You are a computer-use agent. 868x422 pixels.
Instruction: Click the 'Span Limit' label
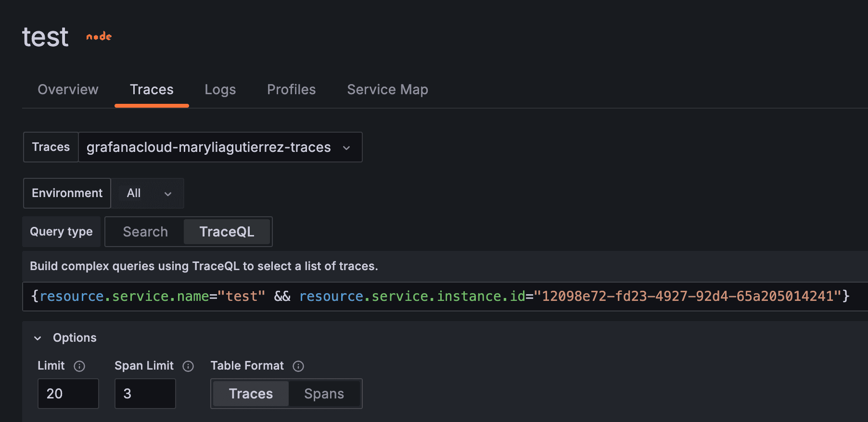coord(144,366)
